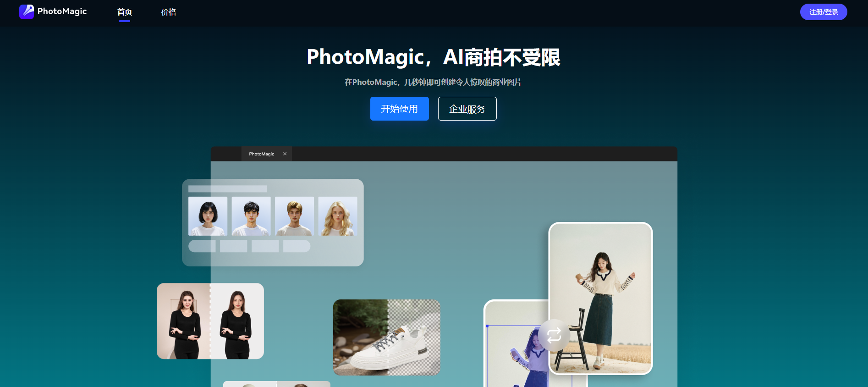Select the black bob-haired woman model thumbnail
The image size is (868, 387).
coord(208,216)
